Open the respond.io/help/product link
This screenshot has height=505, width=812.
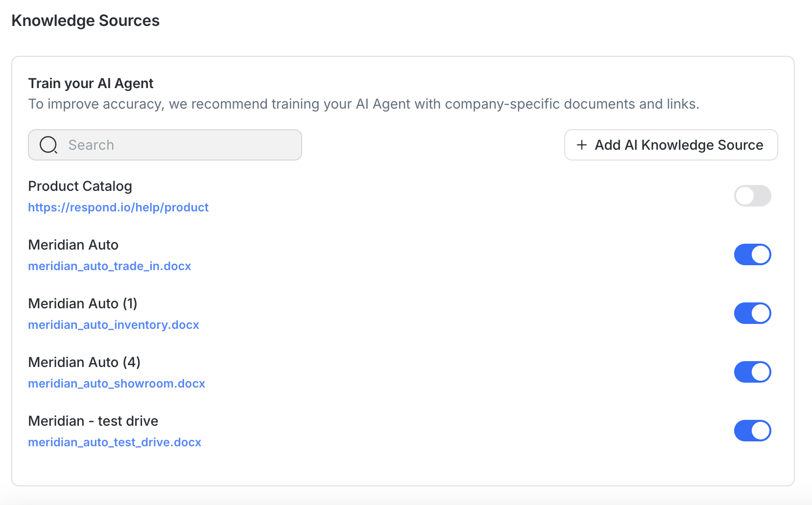[x=118, y=207]
